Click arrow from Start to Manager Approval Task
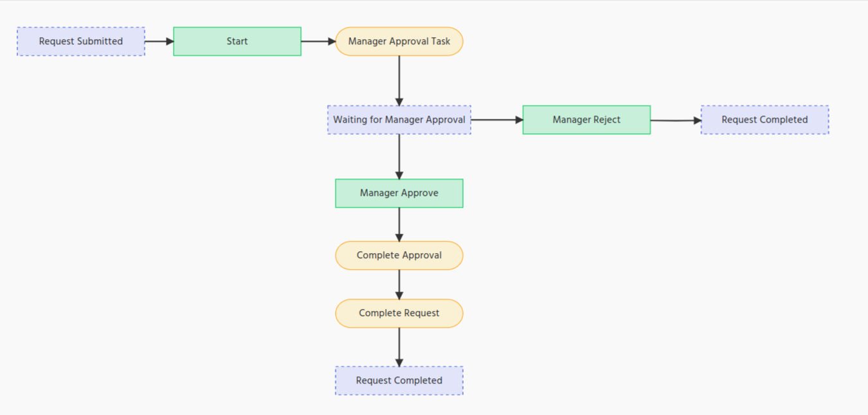 coord(318,41)
